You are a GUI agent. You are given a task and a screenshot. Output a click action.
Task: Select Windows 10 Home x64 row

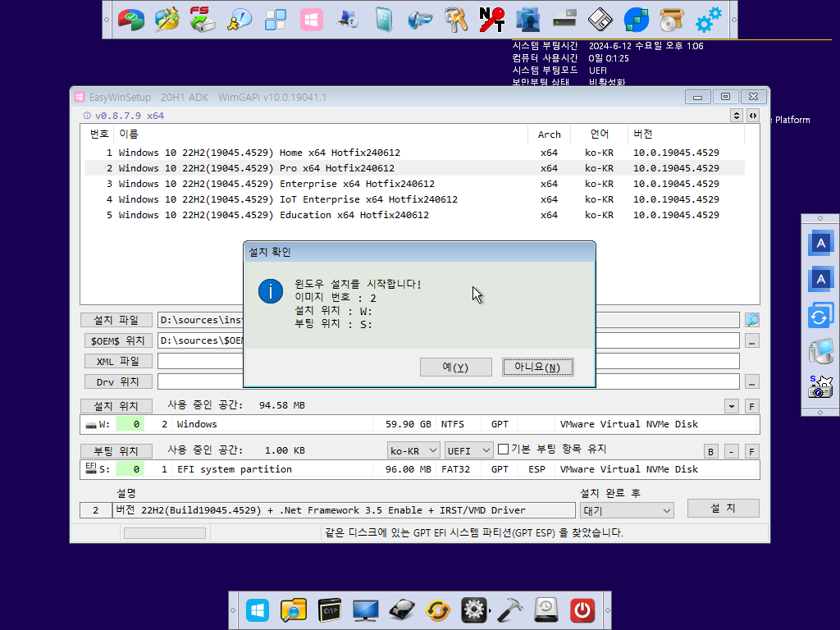tap(414, 153)
